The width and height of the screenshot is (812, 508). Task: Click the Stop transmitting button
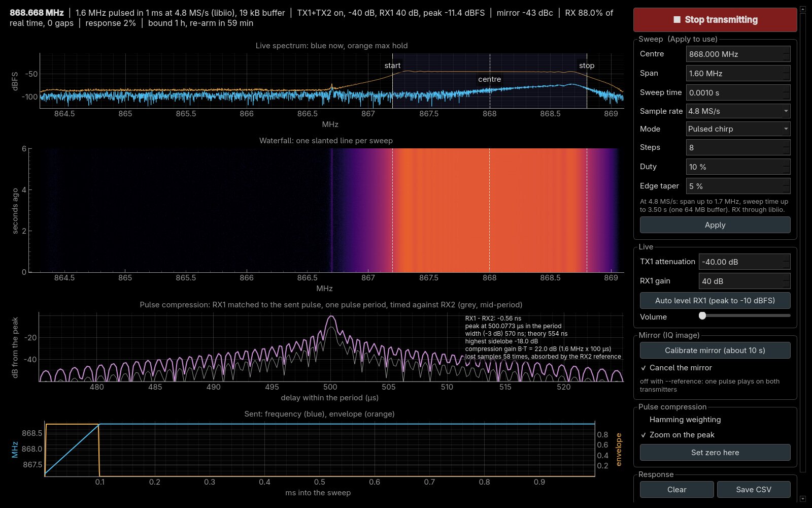pos(715,20)
